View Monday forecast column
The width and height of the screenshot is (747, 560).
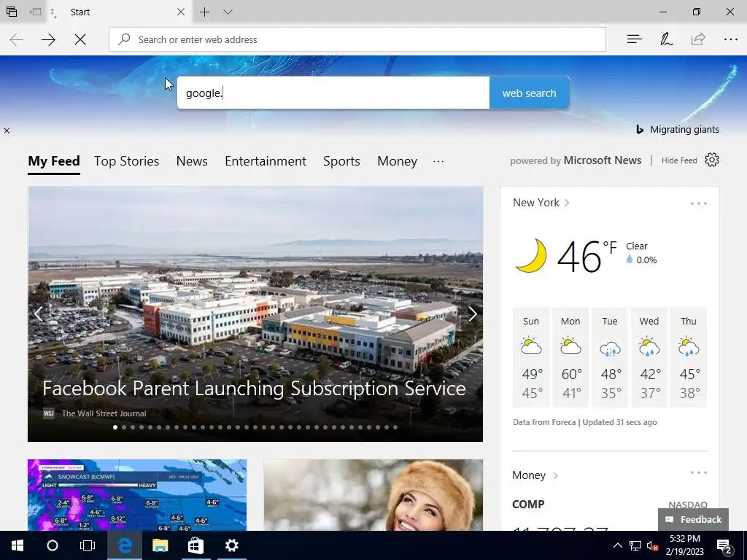tap(570, 357)
